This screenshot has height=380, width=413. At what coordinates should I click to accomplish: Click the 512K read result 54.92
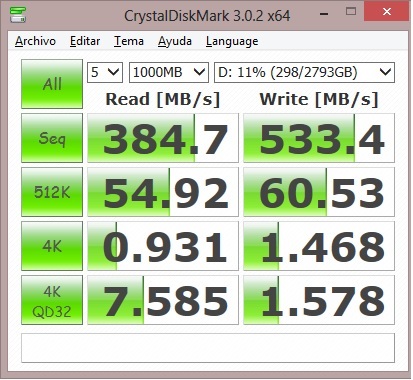click(x=163, y=192)
